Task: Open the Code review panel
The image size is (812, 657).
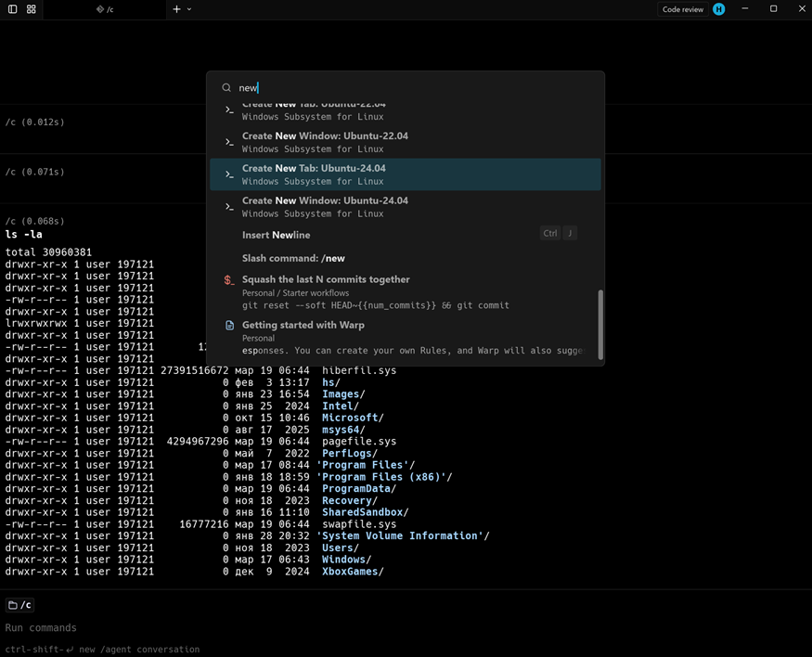Action: coord(682,9)
